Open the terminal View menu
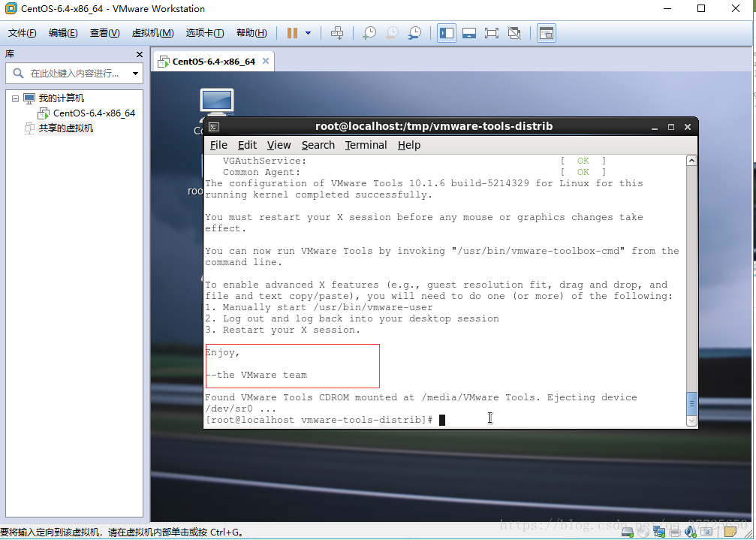The height and width of the screenshot is (540, 756). [x=279, y=145]
